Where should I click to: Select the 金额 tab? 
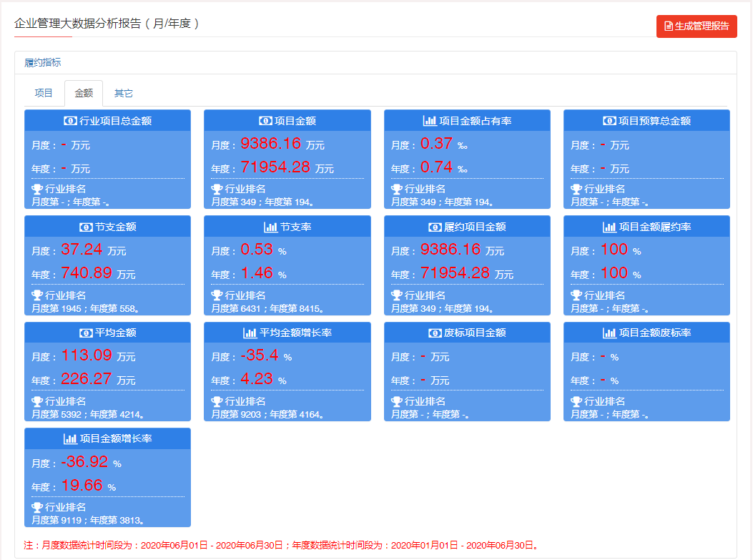coord(84,93)
